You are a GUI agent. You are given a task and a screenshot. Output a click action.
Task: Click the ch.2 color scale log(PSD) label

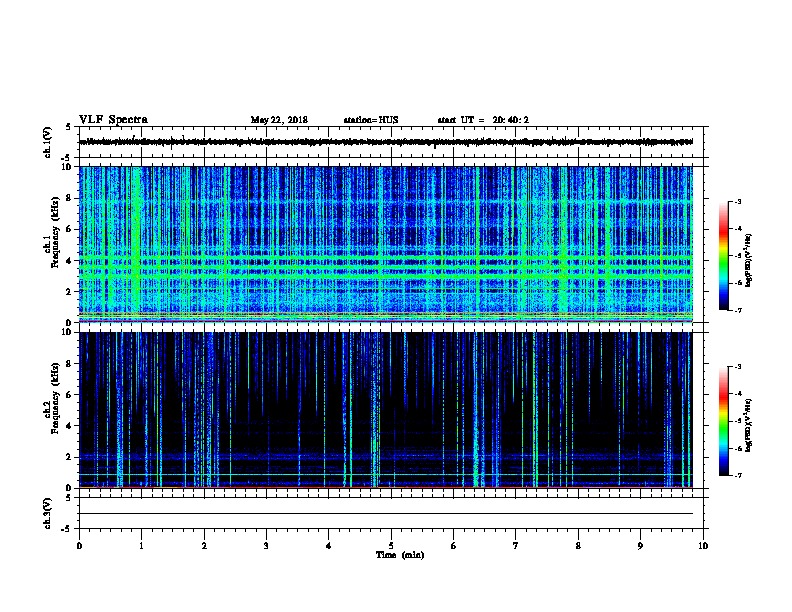(x=749, y=426)
